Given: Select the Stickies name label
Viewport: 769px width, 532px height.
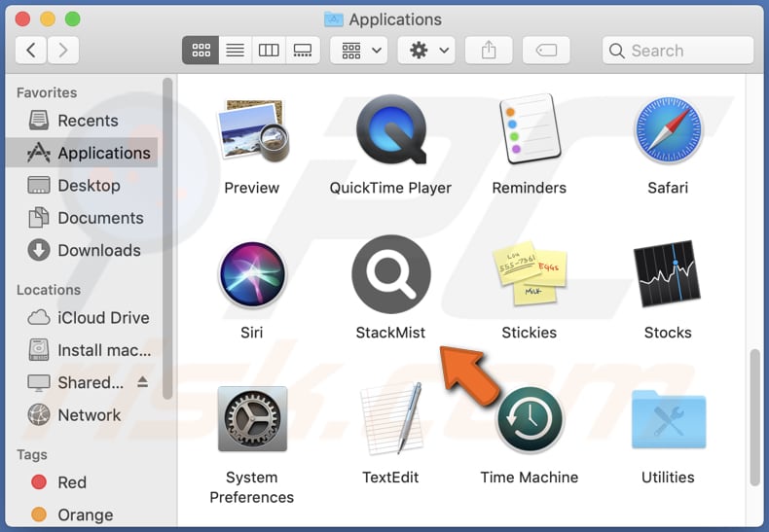Looking at the screenshot, I should pos(530,333).
